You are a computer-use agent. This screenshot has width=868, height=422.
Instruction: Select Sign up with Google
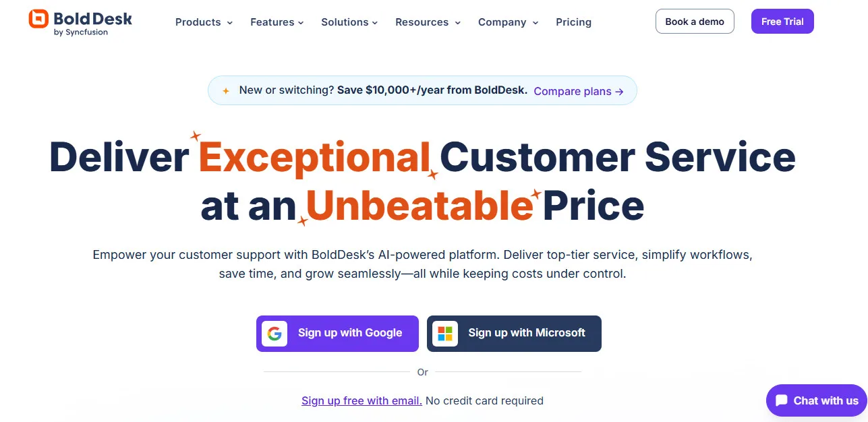coord(337,333)
